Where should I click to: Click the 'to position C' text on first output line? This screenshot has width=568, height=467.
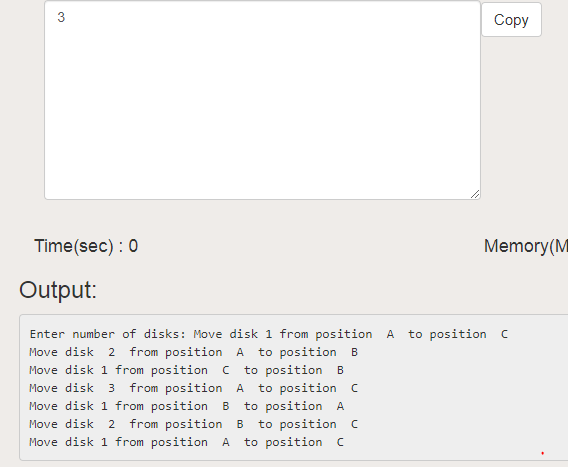pos(458,334)
